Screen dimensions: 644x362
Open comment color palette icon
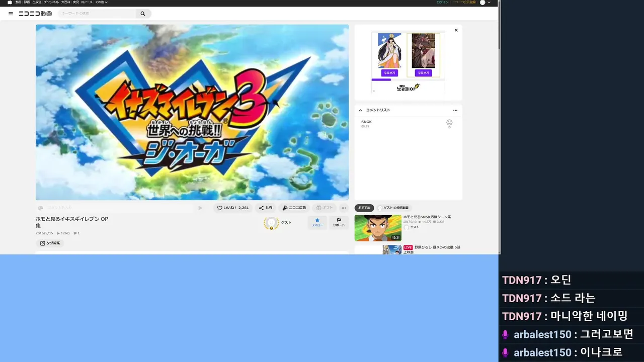[40, 208]
